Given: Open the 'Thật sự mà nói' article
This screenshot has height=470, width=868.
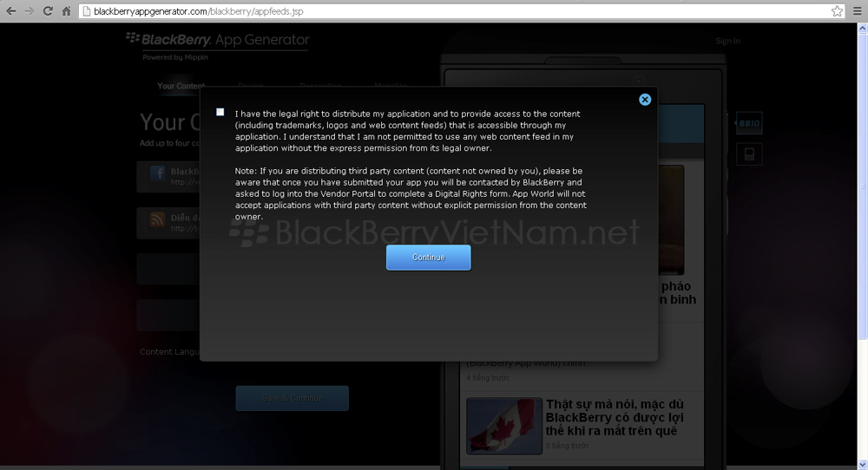Looking at the screenshot, I should coord(615,417).
